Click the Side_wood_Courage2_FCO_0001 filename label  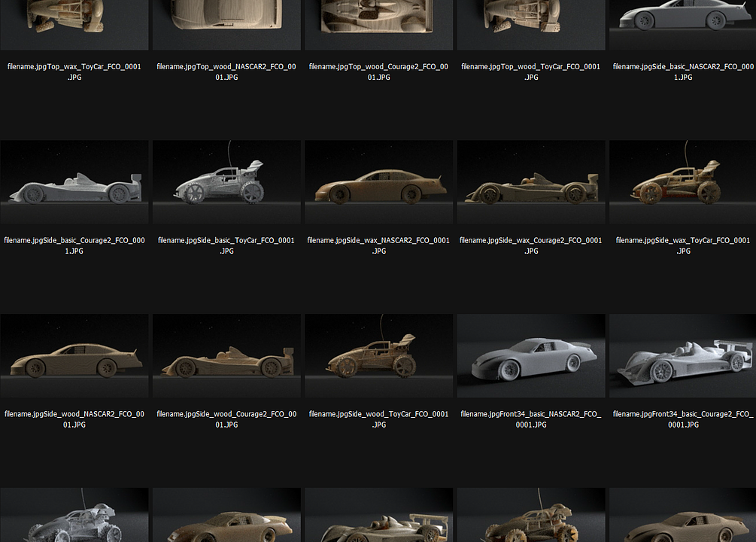(226, 419)
